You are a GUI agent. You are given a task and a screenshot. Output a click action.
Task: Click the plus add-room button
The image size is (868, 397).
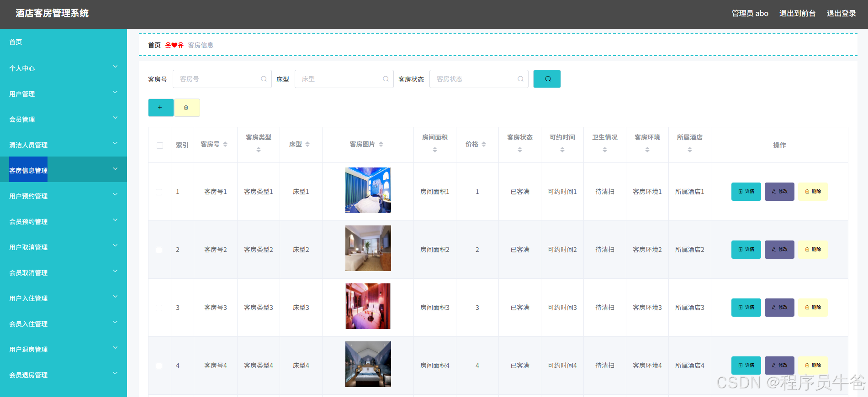click(160, 108)
